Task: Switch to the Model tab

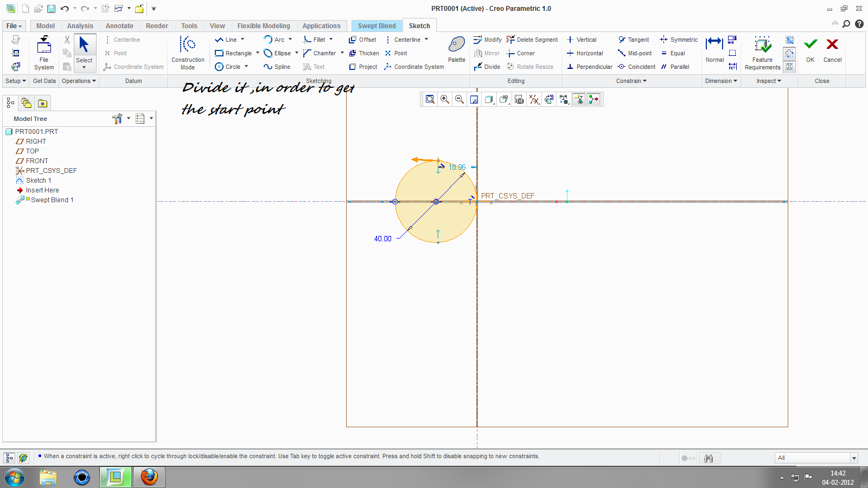Action: coord(46,26)
